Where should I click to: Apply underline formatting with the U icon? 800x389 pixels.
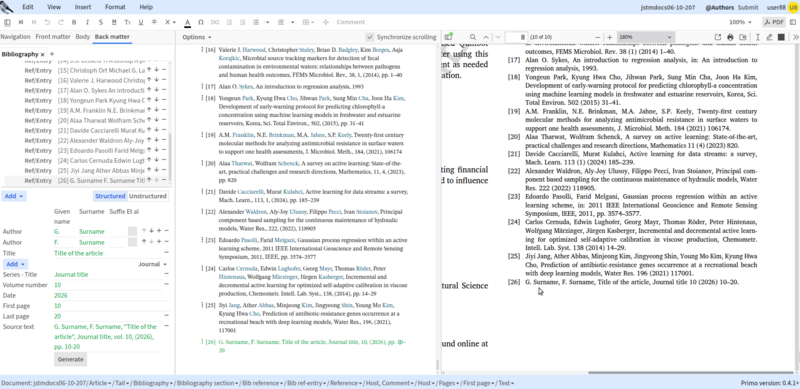coord(141,22)
